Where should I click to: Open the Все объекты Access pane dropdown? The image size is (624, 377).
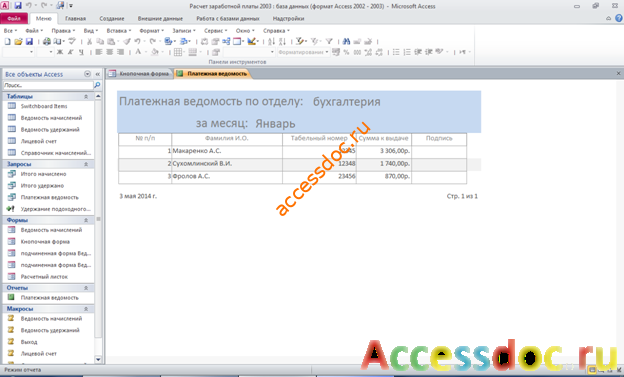(x=88, y=74)
